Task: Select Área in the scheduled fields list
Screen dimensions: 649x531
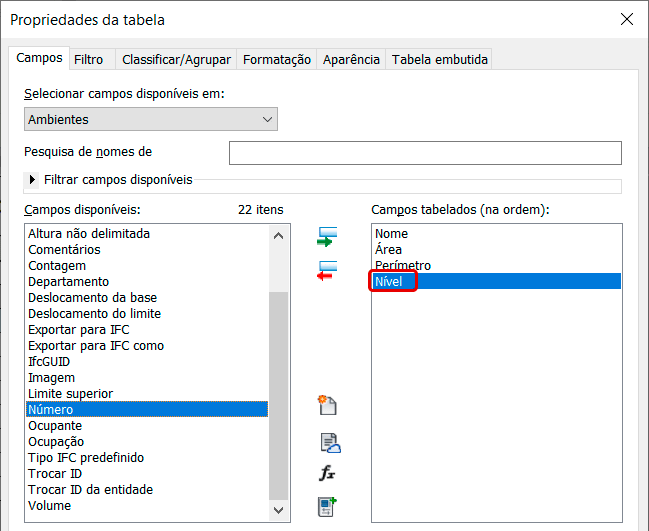Action: [389, 250]
